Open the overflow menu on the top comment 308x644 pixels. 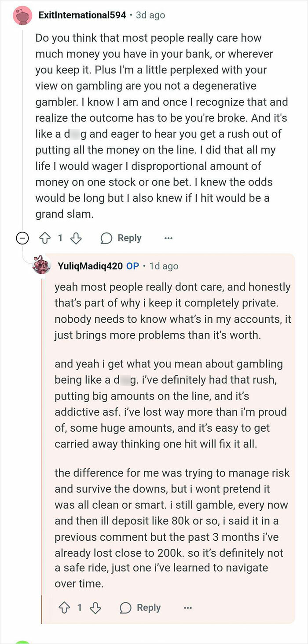[169, 237]
